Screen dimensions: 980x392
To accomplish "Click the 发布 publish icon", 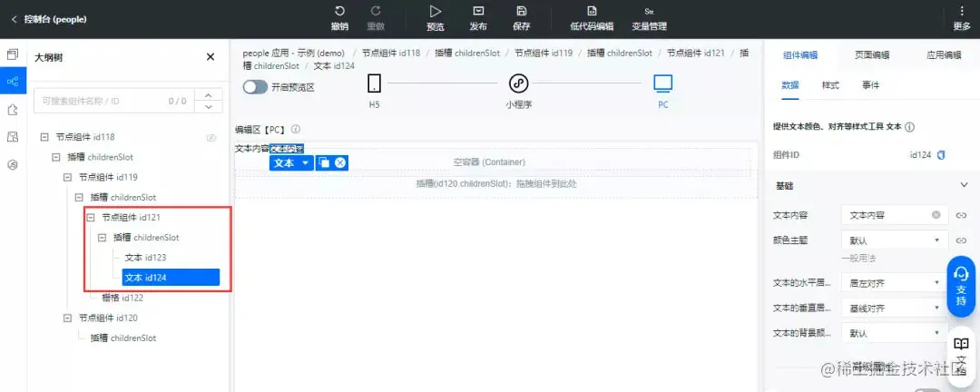I will (x=479, y=11).
